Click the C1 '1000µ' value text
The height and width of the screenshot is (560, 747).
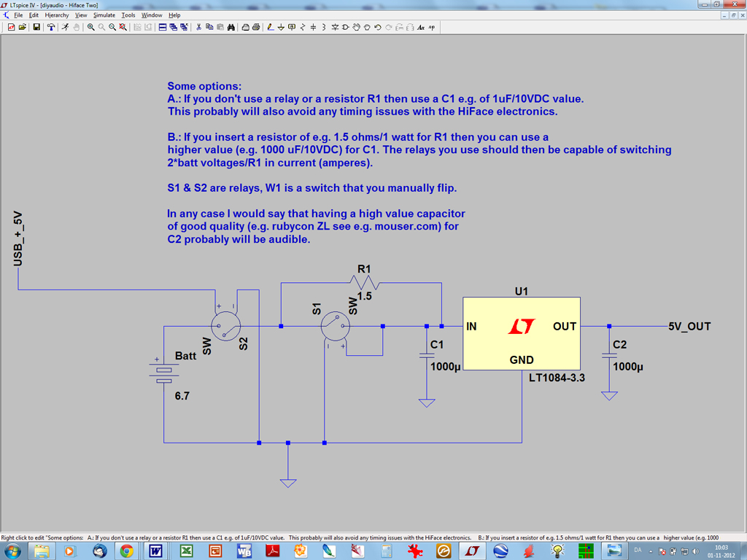[446, 367]
